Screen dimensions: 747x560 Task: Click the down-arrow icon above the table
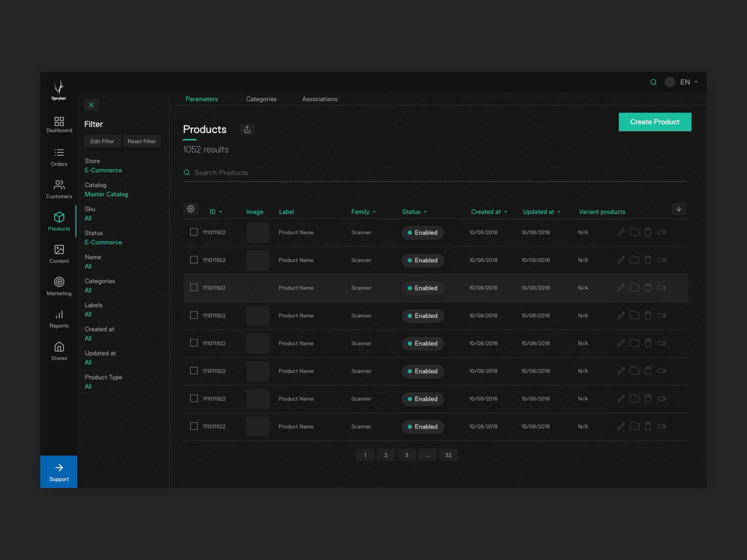coord(679,209)
